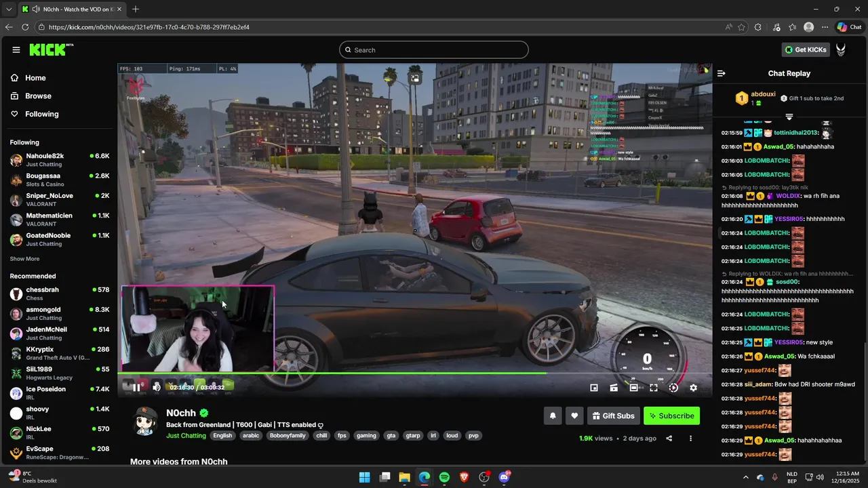Click the N0chh streamer avatar

(x=144, y=422)
